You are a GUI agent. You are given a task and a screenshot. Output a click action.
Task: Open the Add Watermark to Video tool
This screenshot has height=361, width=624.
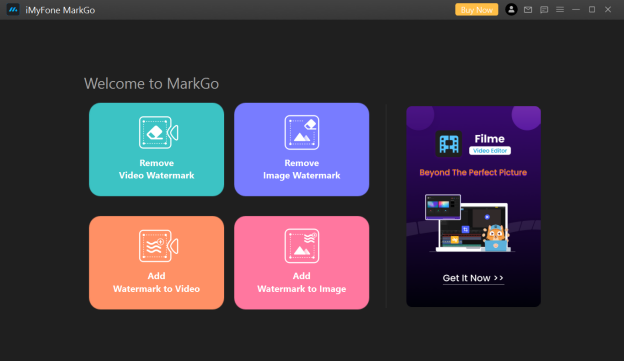click(x=156, y=263)
